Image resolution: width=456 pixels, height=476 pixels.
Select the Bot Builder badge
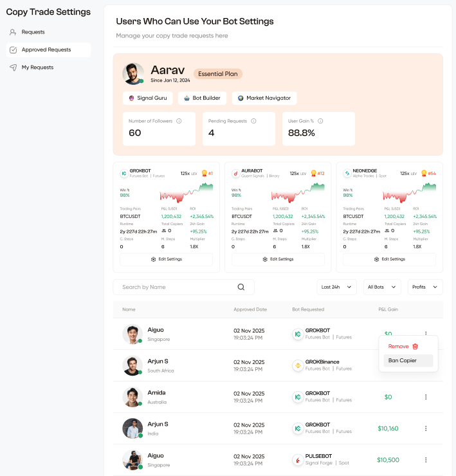pyautogui.click(x=202, y=98)
